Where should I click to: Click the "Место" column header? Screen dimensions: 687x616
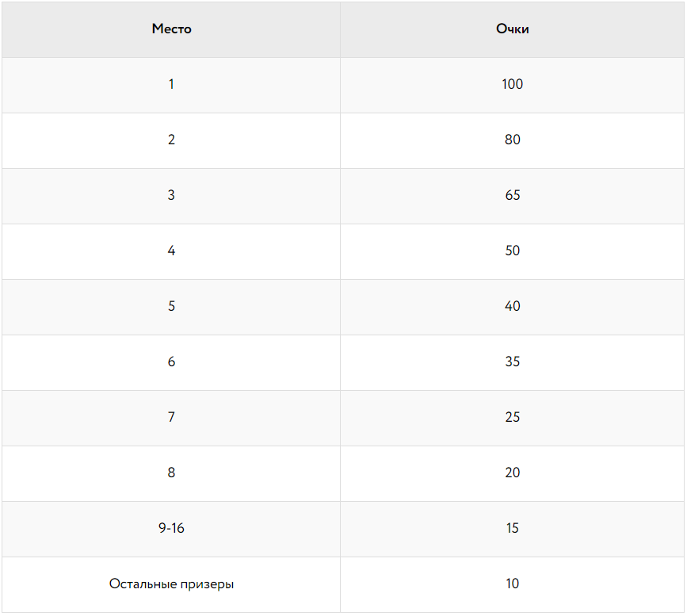tap(171, 29)
